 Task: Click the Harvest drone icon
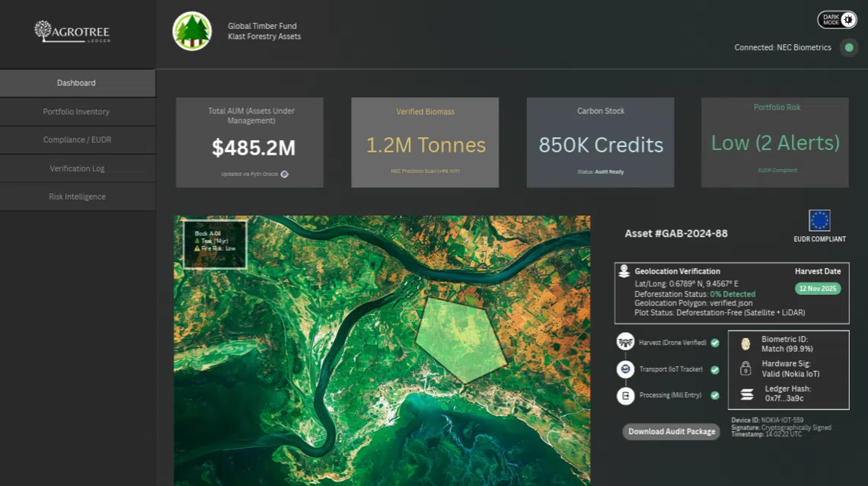[625, 342]
